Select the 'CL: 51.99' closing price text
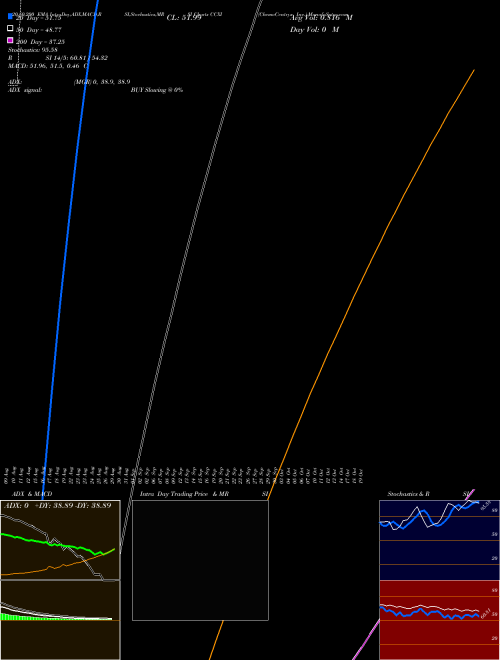Viewport: 500px width, 660px height. click(x=184, y=18)
